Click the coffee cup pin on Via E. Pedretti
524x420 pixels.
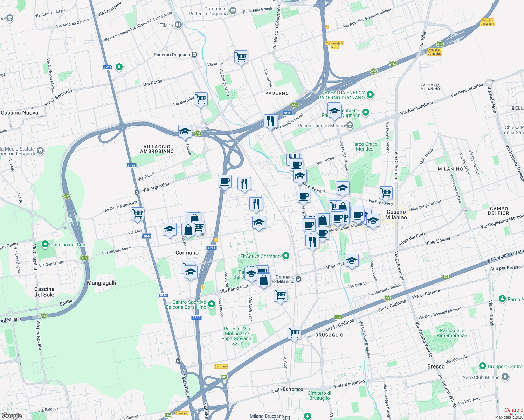click(303, 197)
